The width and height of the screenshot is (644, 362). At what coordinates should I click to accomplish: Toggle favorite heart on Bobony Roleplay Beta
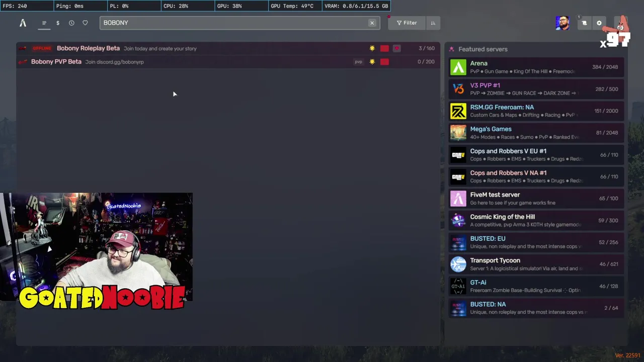coord(396,48)
